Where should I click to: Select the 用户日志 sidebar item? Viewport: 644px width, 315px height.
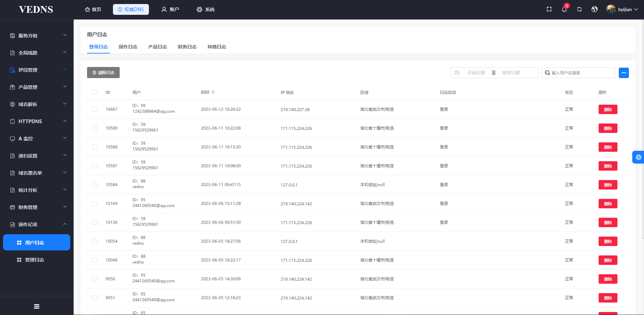[37, 242]
